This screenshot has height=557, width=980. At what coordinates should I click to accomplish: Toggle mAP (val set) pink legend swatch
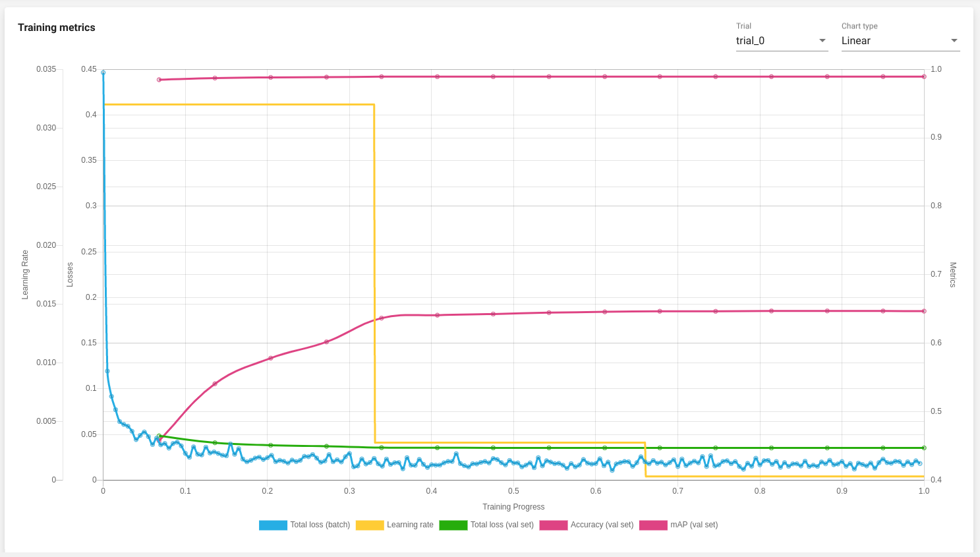click(x=653, y=525)
